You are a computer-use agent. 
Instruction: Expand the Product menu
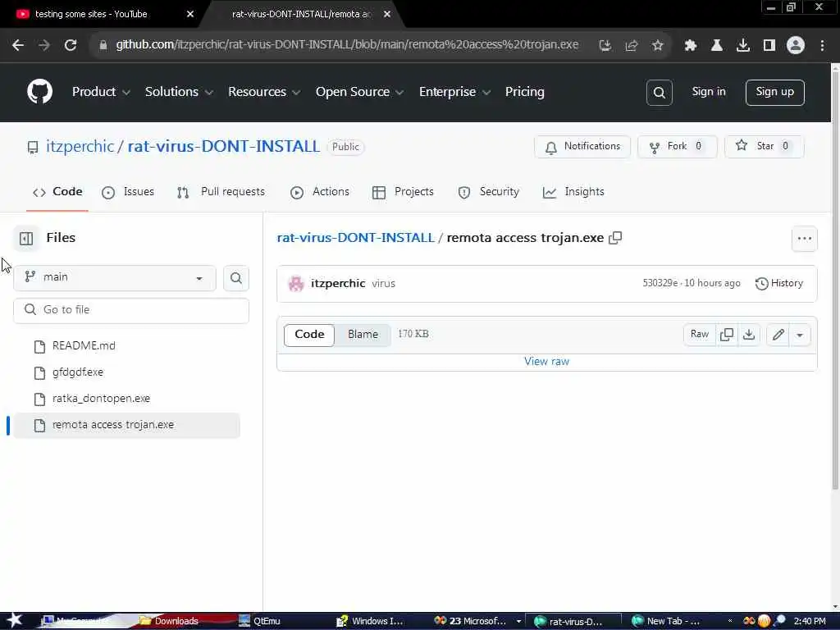pyautogui.click(x=101, y=92)
